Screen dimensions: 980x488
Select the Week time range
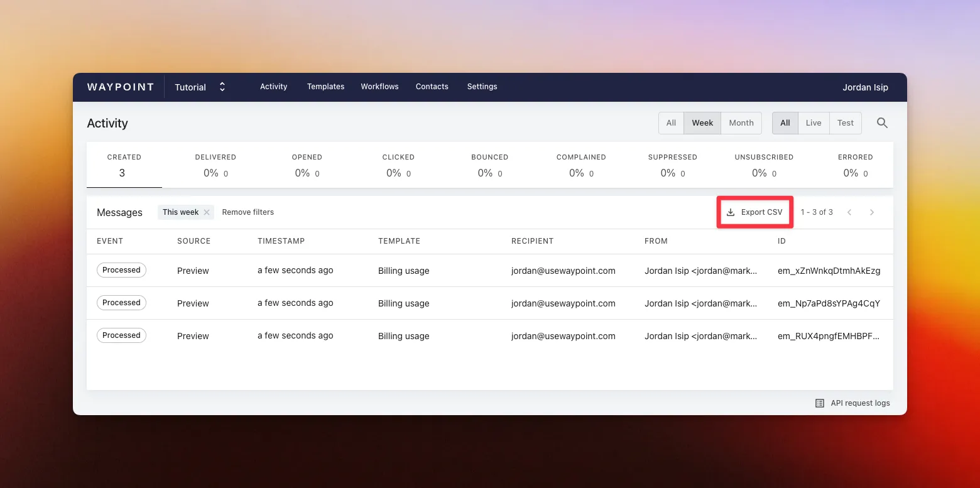(702, 123)
